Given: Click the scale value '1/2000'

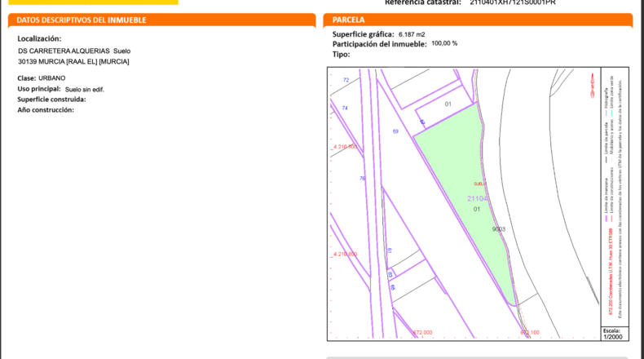Looking at the screenshot, I should pos(613,337).
